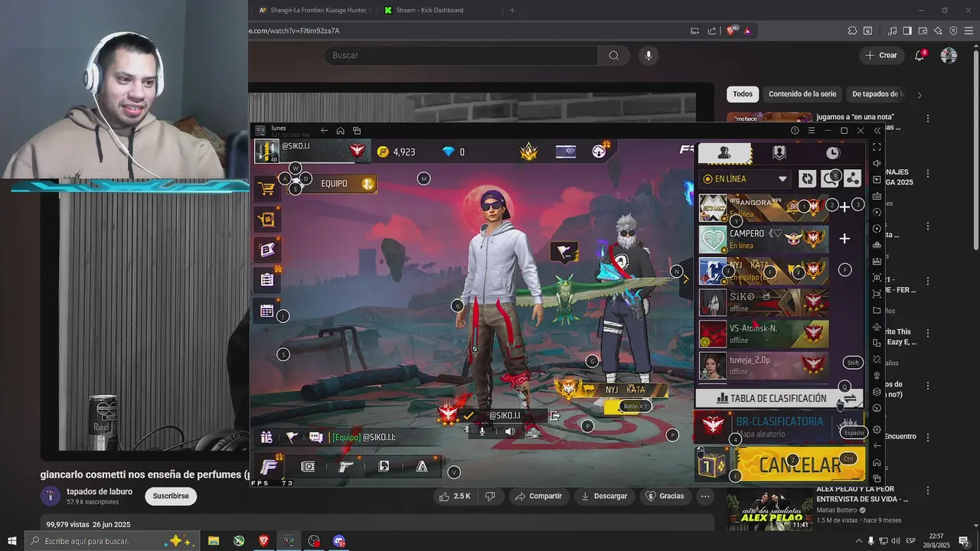Select friend row tuvieja_2.0p

tap(763, 365)
